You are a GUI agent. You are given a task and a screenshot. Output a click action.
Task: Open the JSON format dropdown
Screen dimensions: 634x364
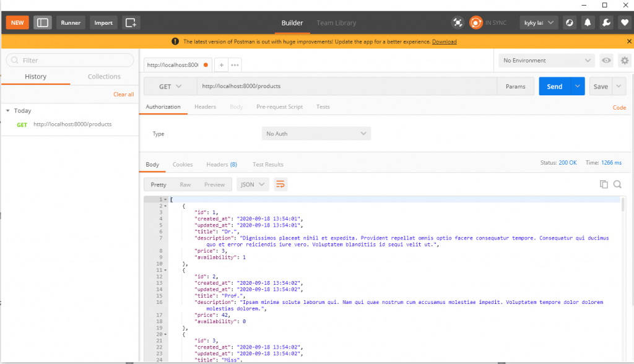click(253, 184)
